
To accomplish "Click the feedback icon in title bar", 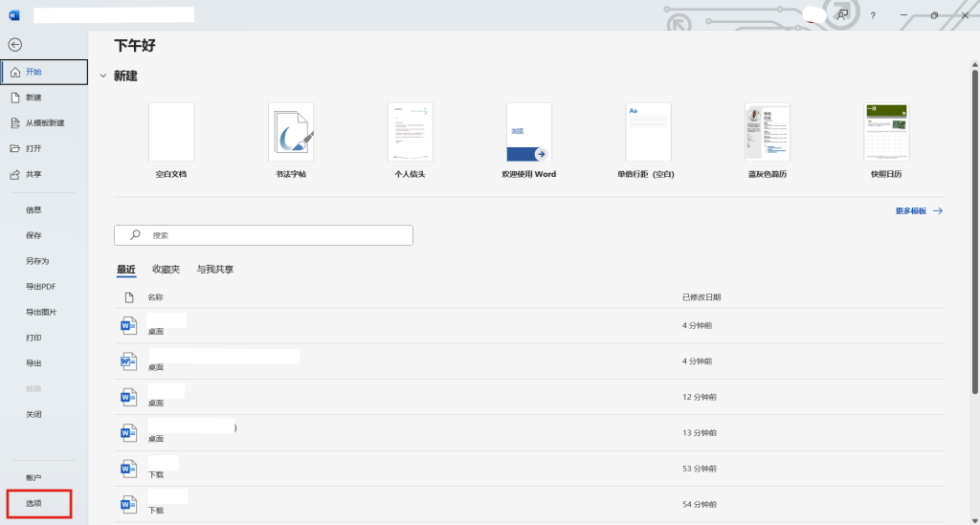I will click(842, 15).
